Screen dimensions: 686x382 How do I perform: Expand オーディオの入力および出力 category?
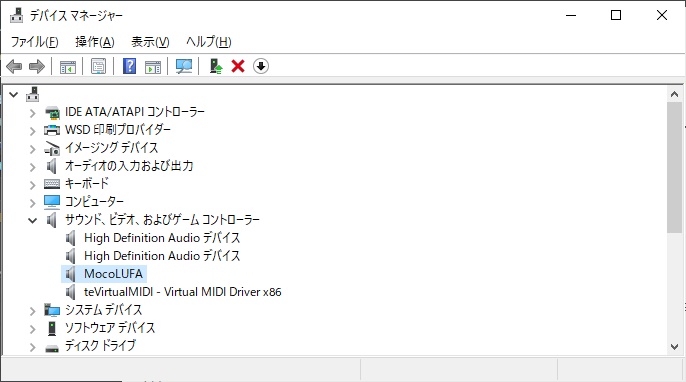pos(32,167)
